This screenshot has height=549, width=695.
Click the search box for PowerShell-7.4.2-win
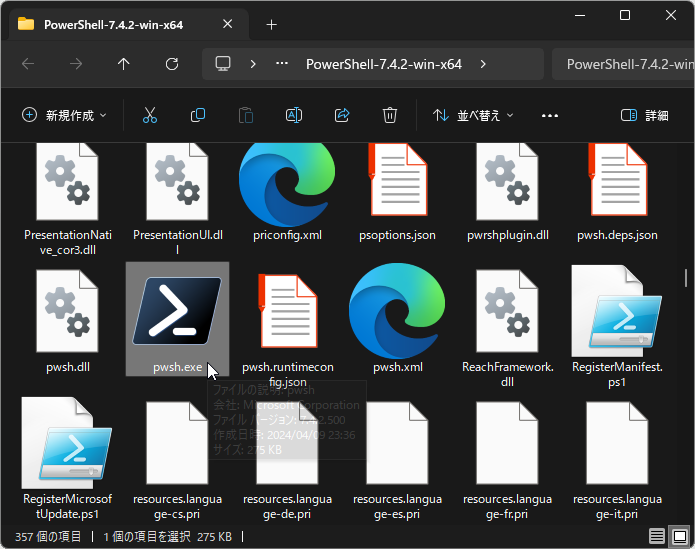tap(623, 64)
